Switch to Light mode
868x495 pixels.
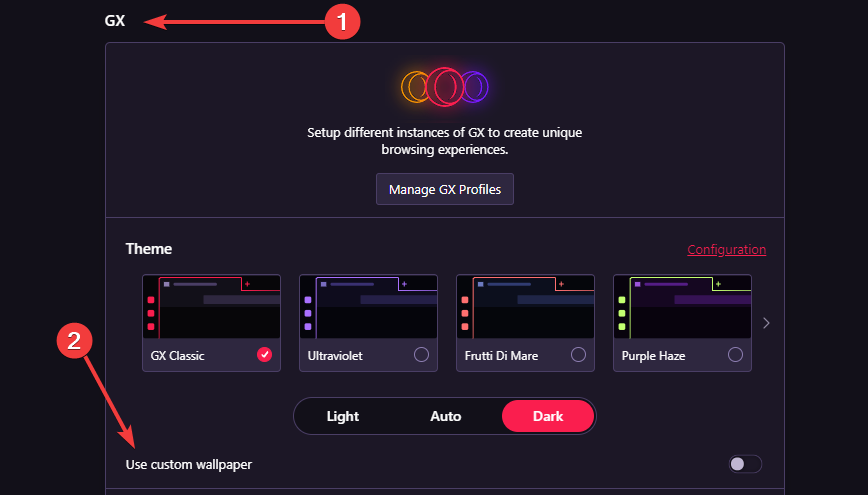coord(343,416)
